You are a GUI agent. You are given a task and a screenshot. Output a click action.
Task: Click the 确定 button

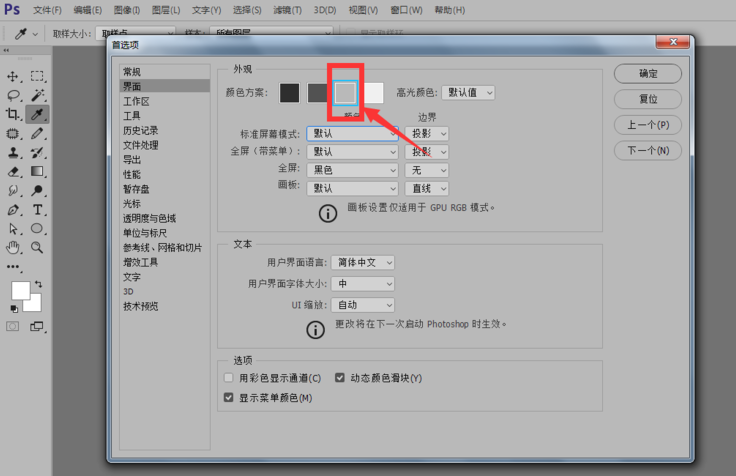pos(648,74)
